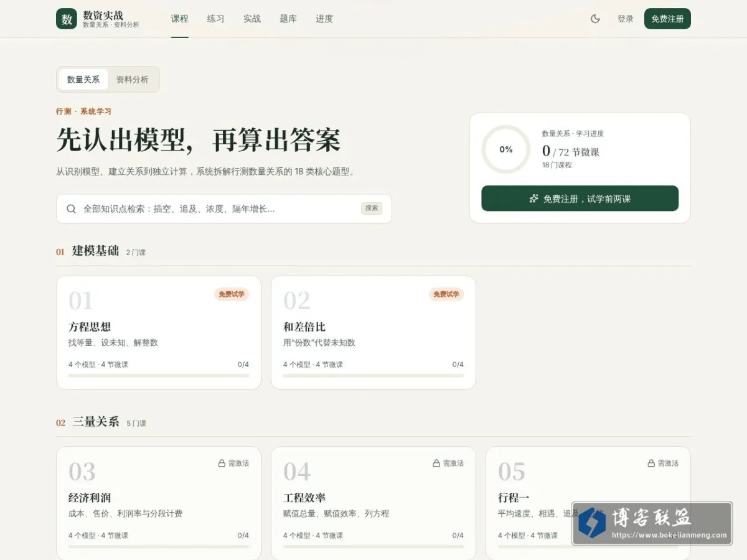Click 先认出模型，再算出答案 headline
747x560 pixels.
point(199,140)
